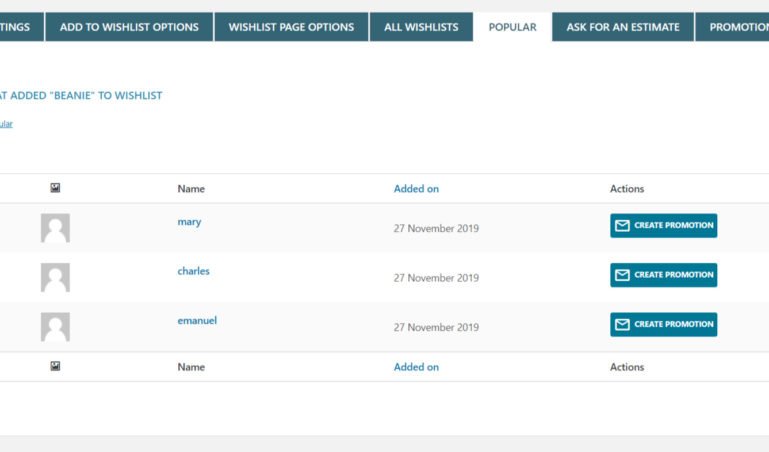The width and height of the screenshot is (769, 452).
Task: Click the image column icon in table footer
Action: pyautogui.click(x=55, y=366)
